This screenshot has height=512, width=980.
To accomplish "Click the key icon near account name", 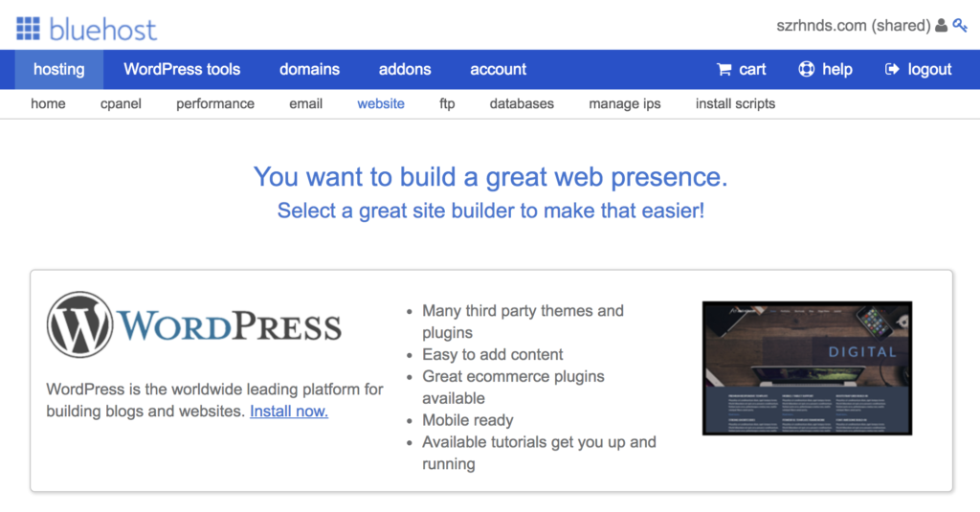I will click(960, 26).
